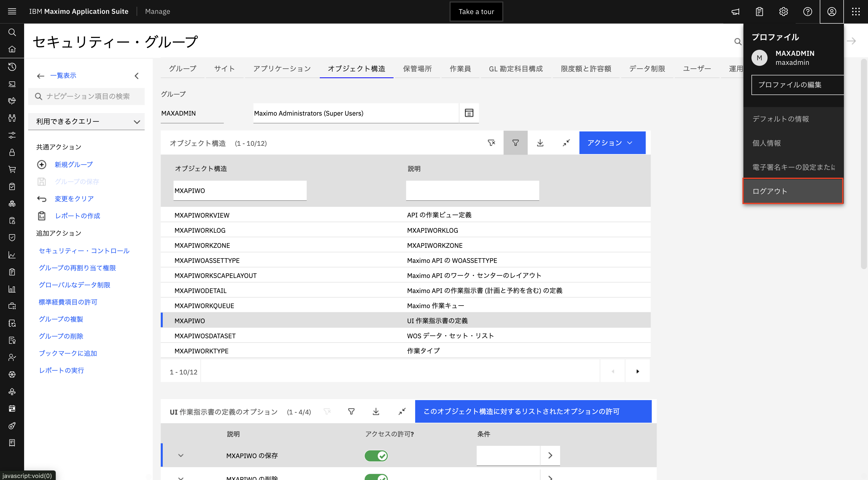The image size is (868, 480).
Task: Disable access permission for MXAPIWO の保存
Action: [376, 455]
